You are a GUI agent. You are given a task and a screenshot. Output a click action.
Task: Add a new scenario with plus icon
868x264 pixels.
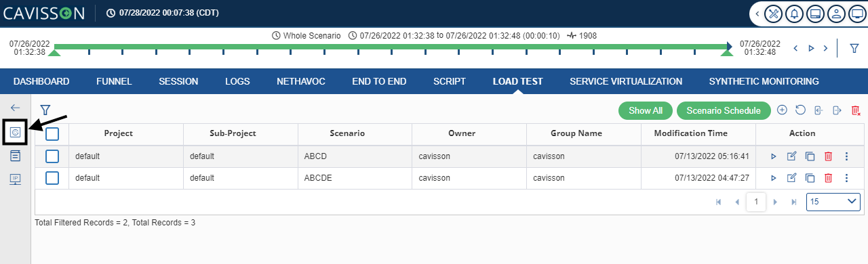pyautogui.click(x=782, y=110)
